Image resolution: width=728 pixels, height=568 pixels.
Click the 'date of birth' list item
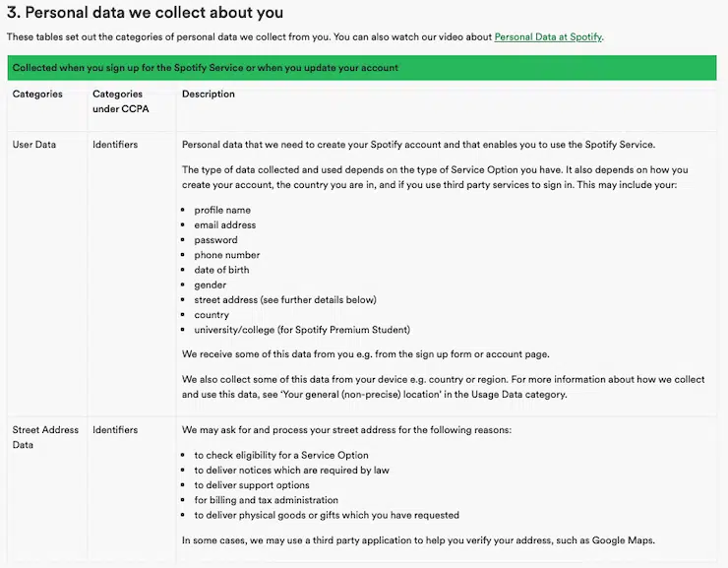click(221, 270)
